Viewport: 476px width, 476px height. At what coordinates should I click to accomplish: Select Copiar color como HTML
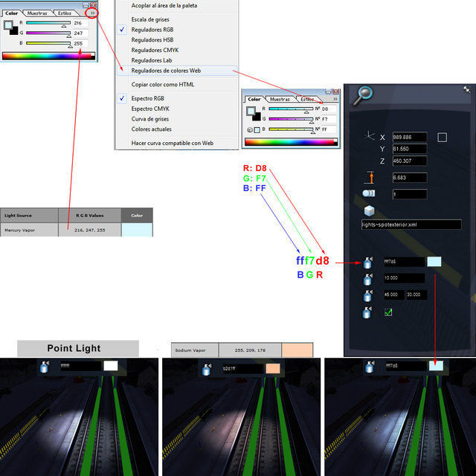coord(163,85)
